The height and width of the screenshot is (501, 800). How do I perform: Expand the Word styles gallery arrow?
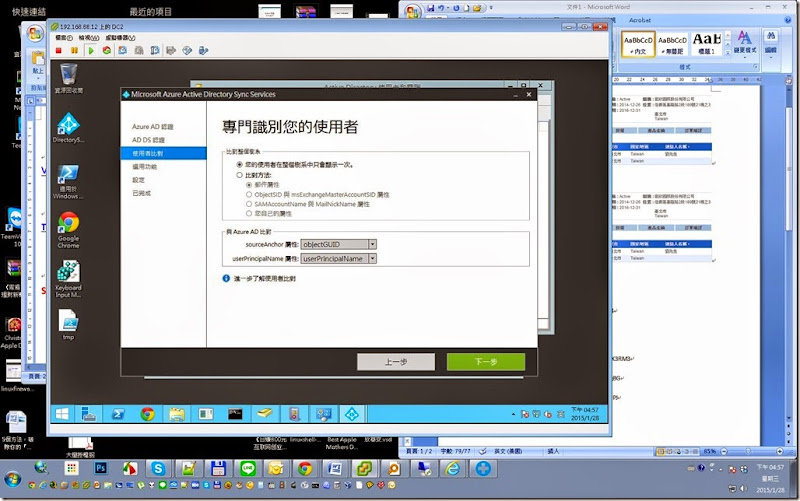(728, 52)
